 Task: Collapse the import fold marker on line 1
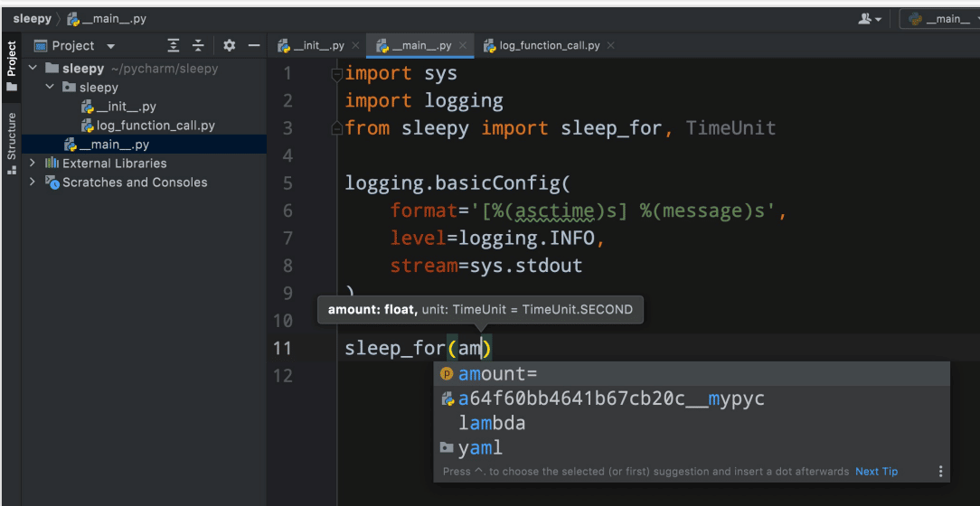pos(337,74)
